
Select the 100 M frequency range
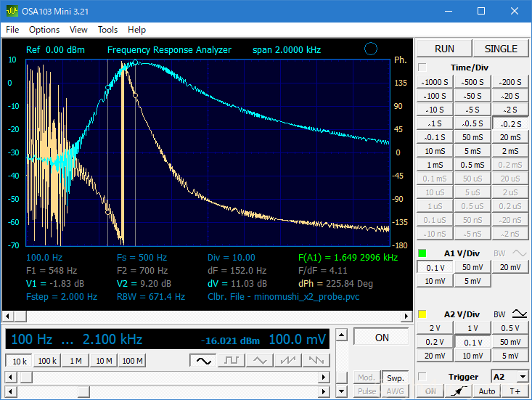(x=132, y=361)
